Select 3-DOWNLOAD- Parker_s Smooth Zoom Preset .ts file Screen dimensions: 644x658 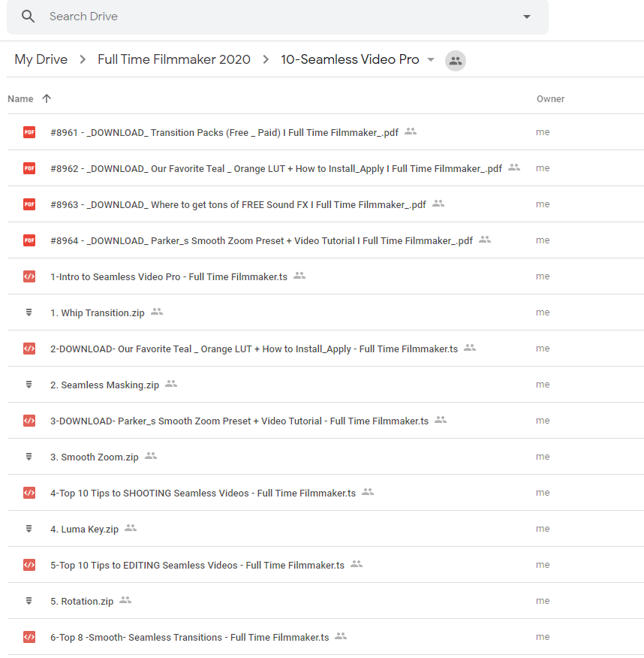239,421
